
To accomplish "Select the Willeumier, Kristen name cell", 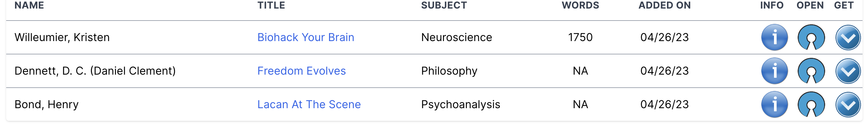I will [x=62, y=37].
